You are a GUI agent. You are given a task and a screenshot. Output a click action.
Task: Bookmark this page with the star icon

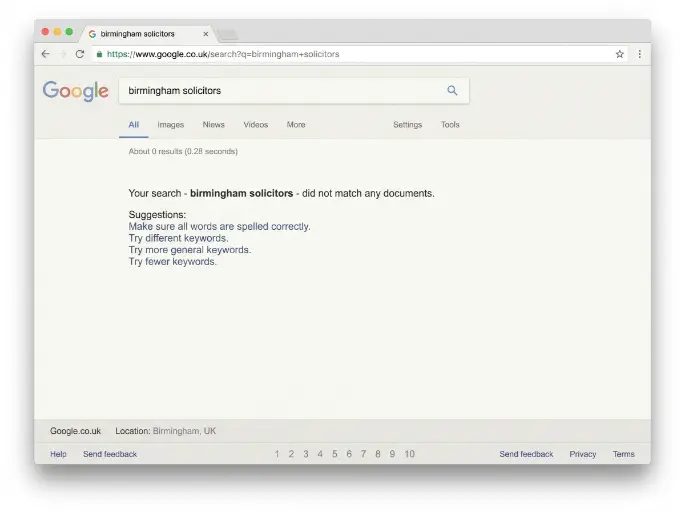tap(619, 54)
